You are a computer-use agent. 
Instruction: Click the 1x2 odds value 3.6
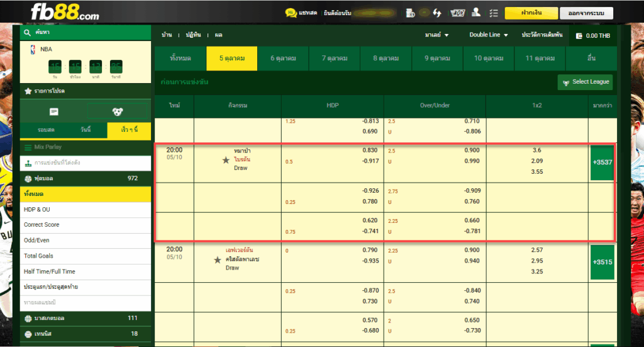coord(537,151)
